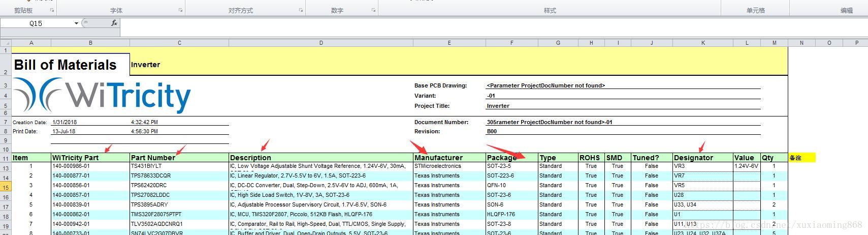This screenshot has height=235, width=868.
Task: Select the 'Type' heading cell
Action: [558, 158]
